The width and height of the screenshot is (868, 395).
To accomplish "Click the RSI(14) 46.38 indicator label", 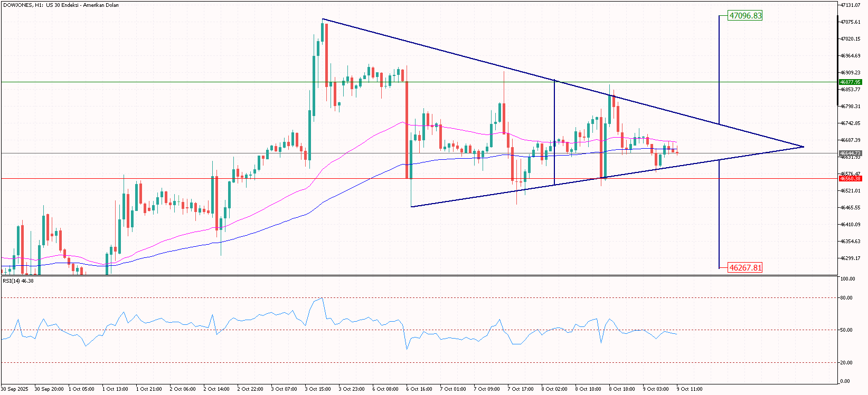I will tap(18, 281).
